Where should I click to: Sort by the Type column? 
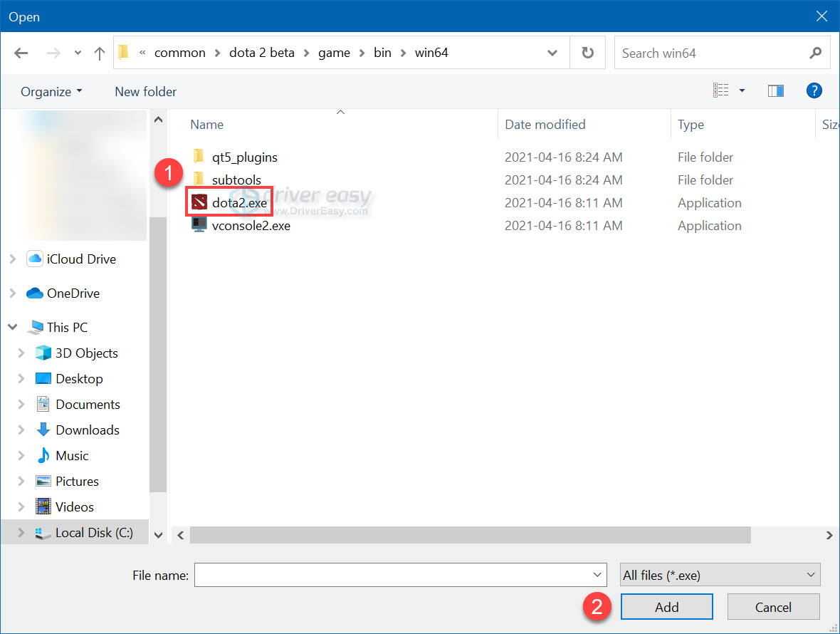pos(691,125)
